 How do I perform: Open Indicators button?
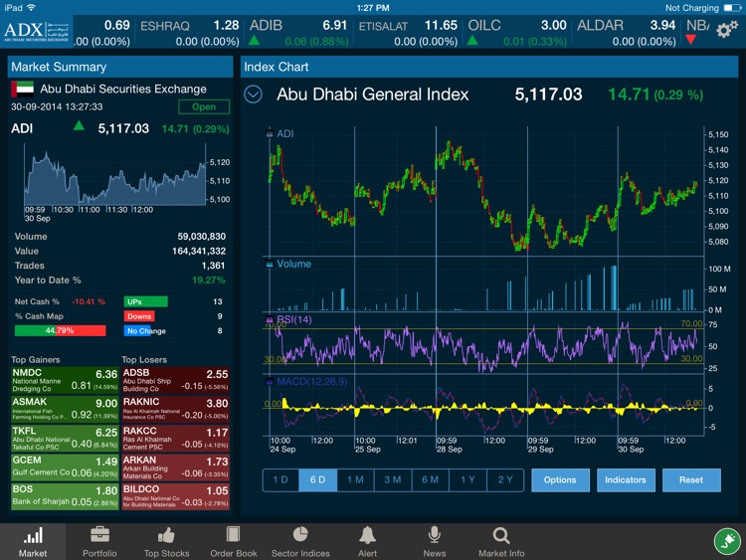coord(626,480)
